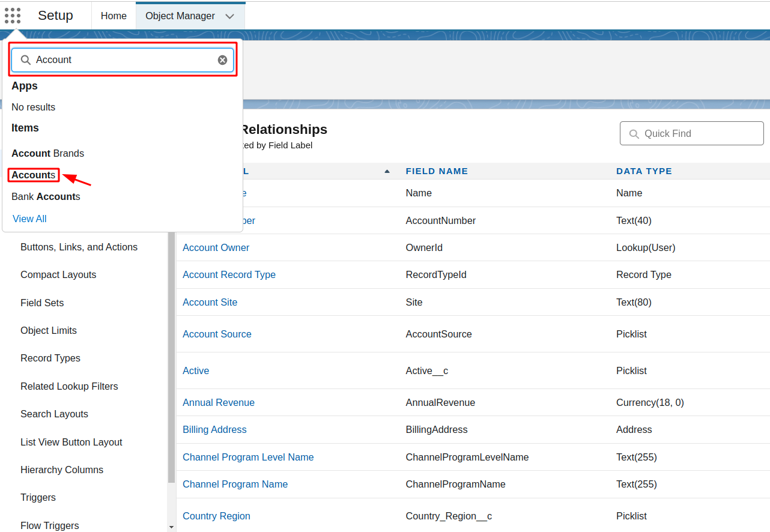Image resolution: width=770 pixels, height=532 pixels.
Task: Select Record Types in sidebar
Action: [x=50, y=358]
